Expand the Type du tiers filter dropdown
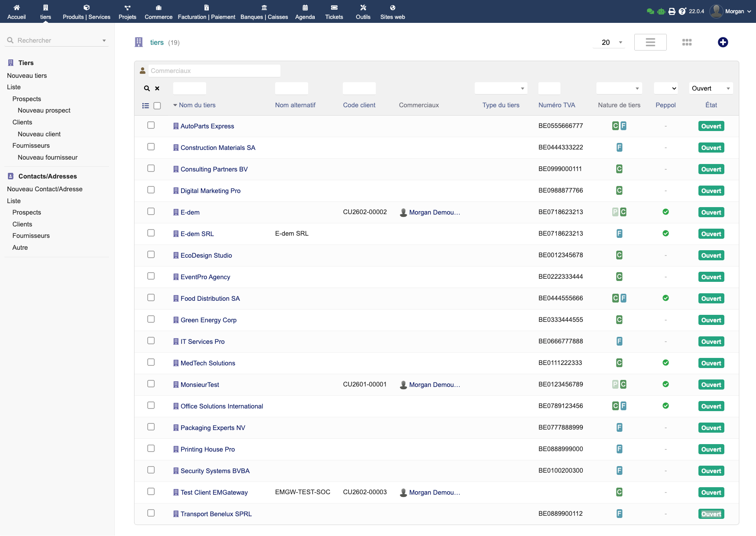The height and width of the screenshot is (536, 756). click(500, 88)
